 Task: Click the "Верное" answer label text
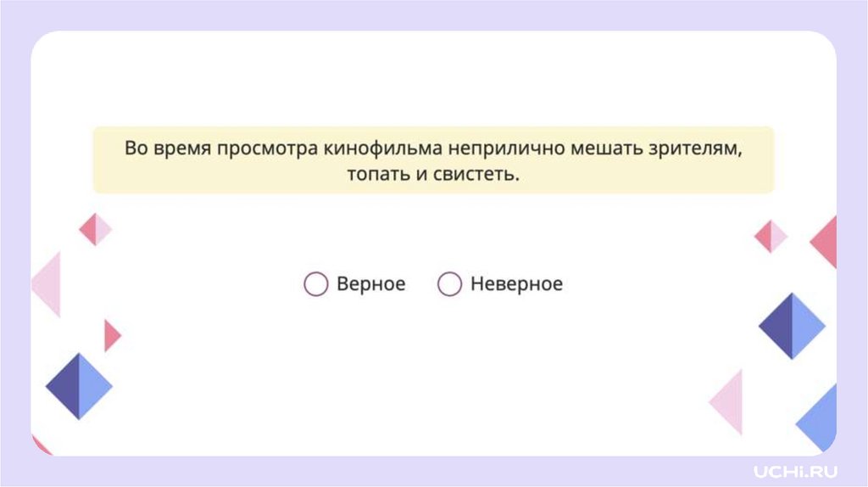[x=371, y=284]
